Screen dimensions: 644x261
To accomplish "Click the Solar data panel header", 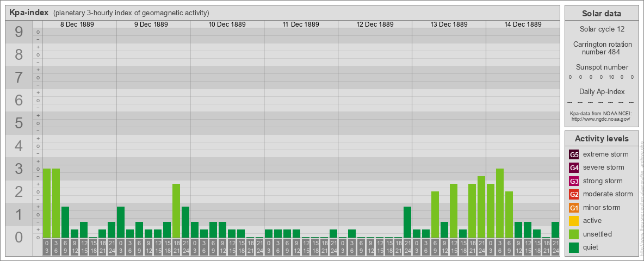I will click(602, 14).
